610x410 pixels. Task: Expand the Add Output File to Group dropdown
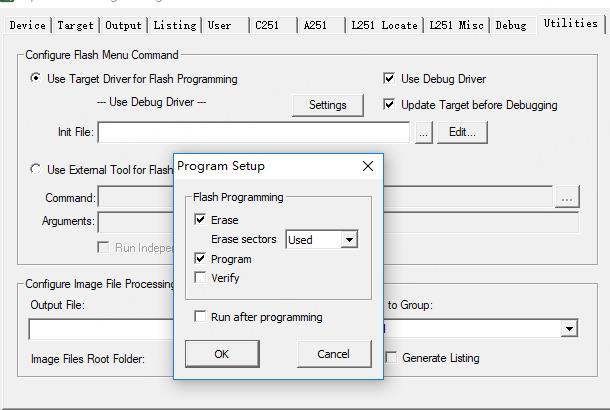tap(569, 328)
